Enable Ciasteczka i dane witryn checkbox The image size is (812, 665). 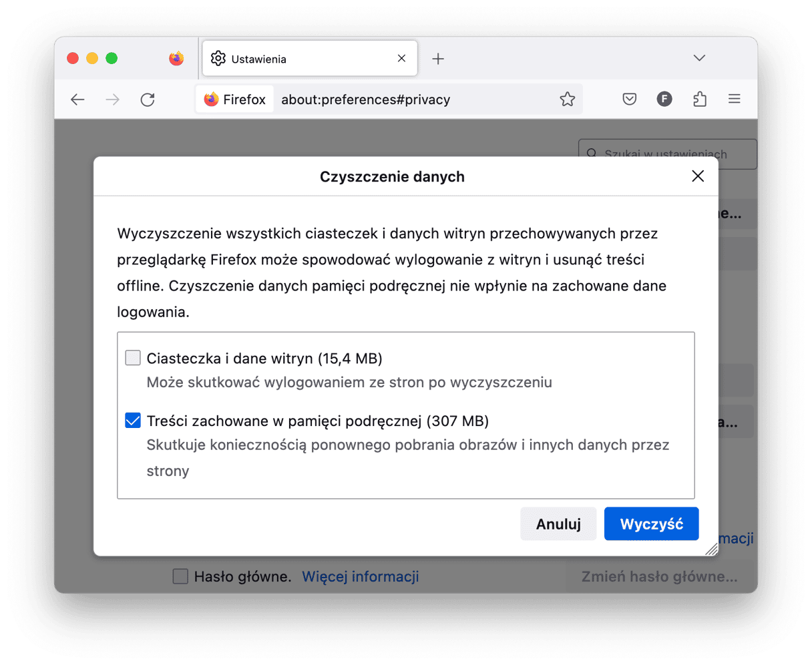[x=133, y=358]
